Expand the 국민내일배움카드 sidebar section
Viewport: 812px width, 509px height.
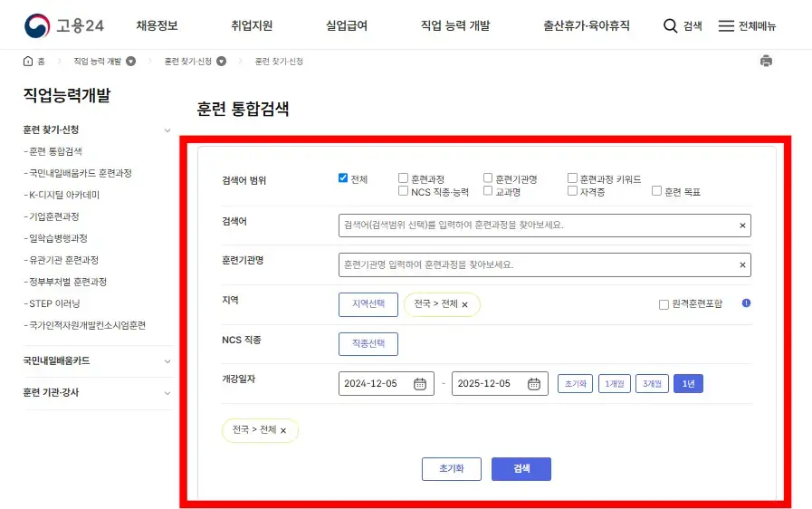(x=167, y=361)
